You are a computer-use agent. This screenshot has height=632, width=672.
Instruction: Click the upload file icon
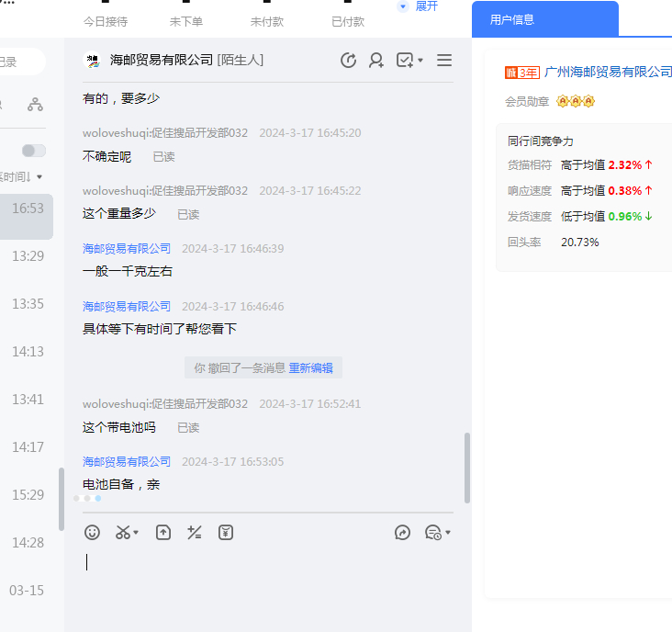[x=163, y=532]
